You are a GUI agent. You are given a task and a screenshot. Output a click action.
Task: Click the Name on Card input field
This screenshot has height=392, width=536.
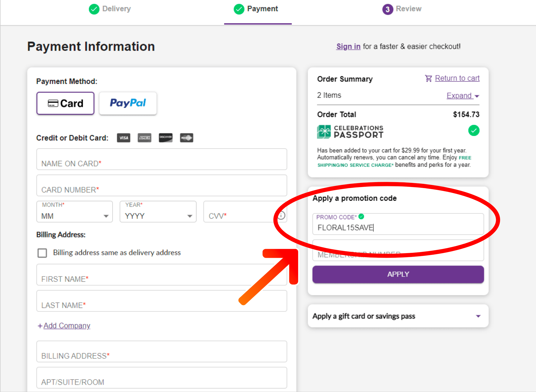(x=162, y=159)
